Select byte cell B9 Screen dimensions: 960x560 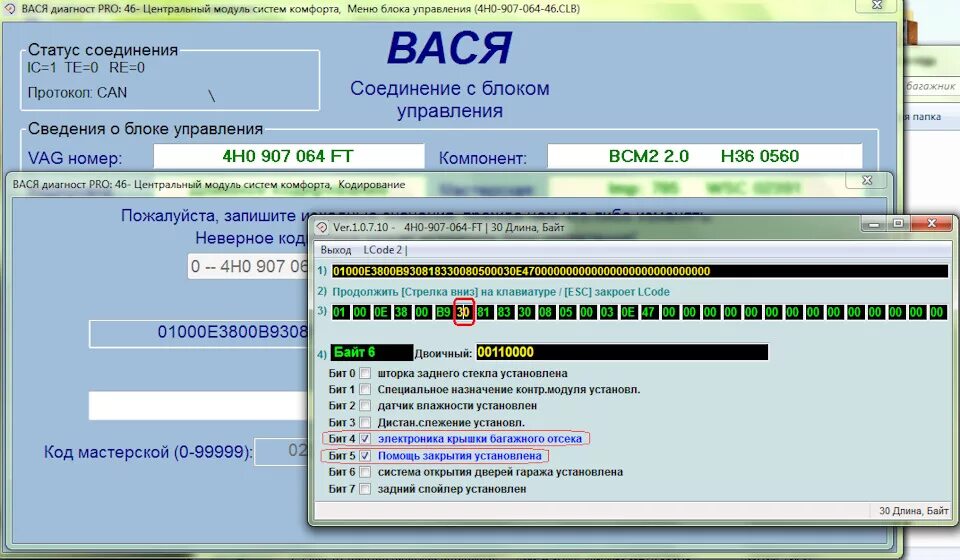click(x=443, y=312)
